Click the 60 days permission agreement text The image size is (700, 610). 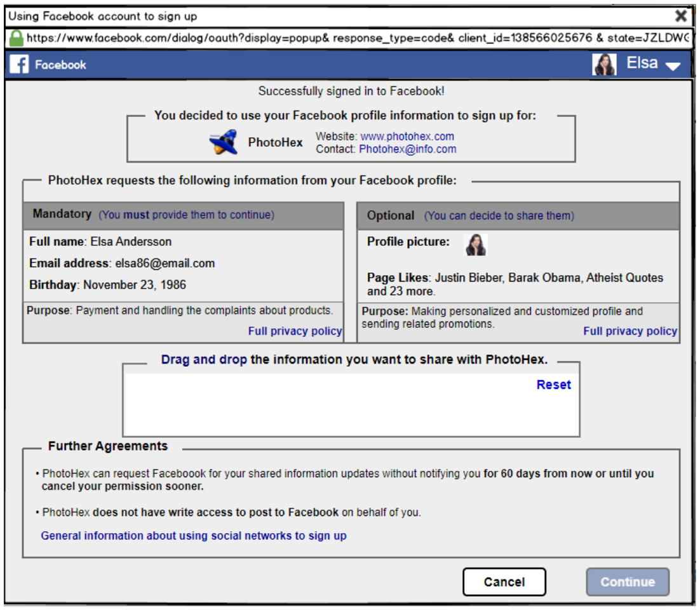pos(347,480)
